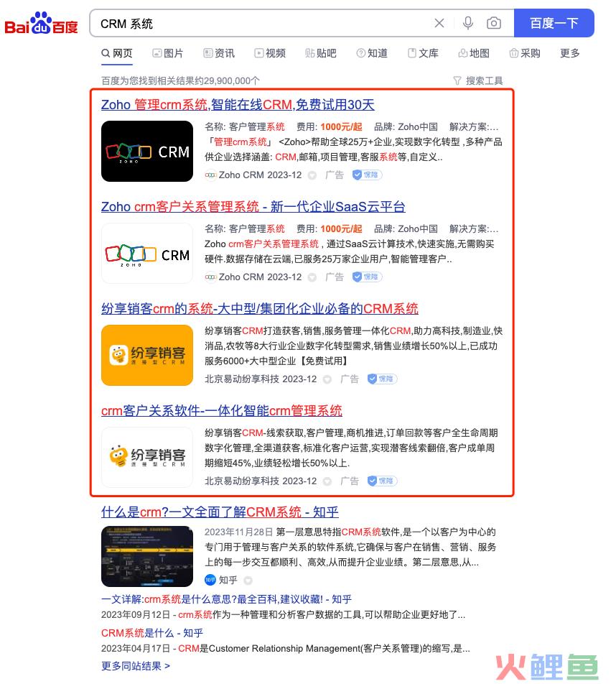Switch to the 图片 tab
616x684 pixels.
pos(168,53)
